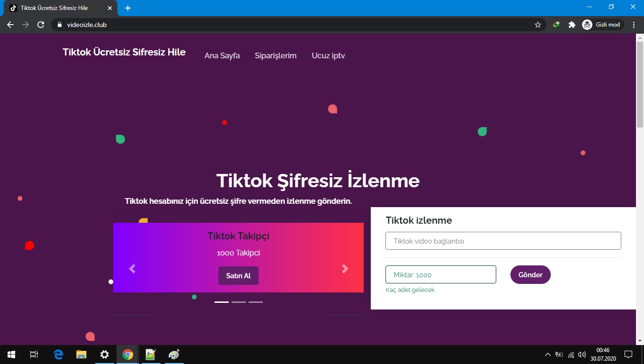Viewport: 644px width, 364px height.
Task: Open the volume speaker tray icon
Action: tap(582, 355)
